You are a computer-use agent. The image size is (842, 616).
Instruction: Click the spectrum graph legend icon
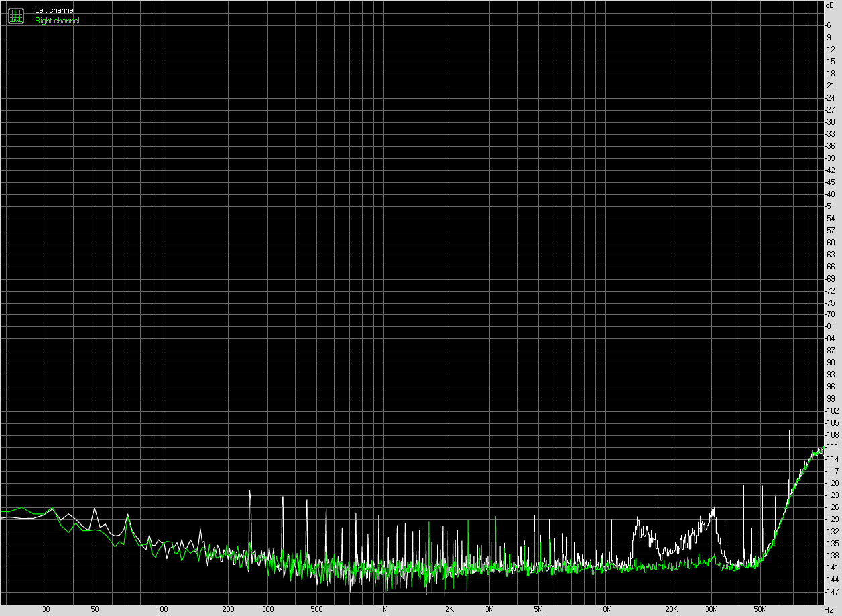point(15,15)
